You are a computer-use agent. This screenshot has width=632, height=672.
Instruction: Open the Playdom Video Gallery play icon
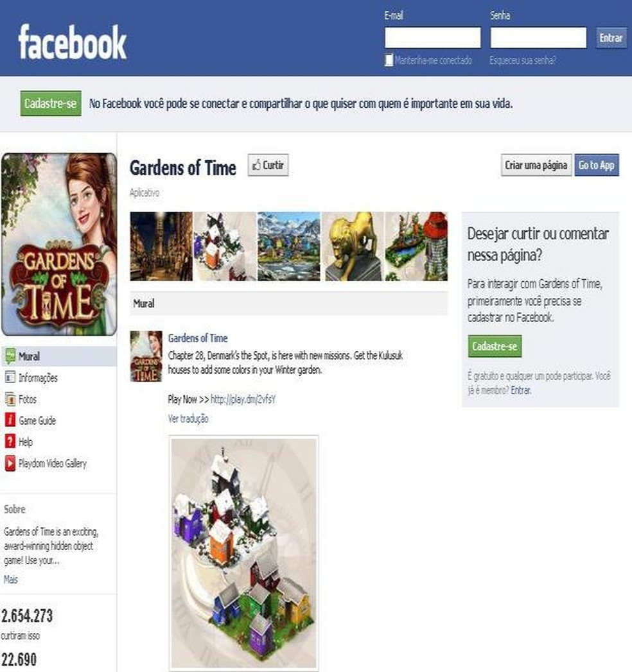(x=10, y=463)
